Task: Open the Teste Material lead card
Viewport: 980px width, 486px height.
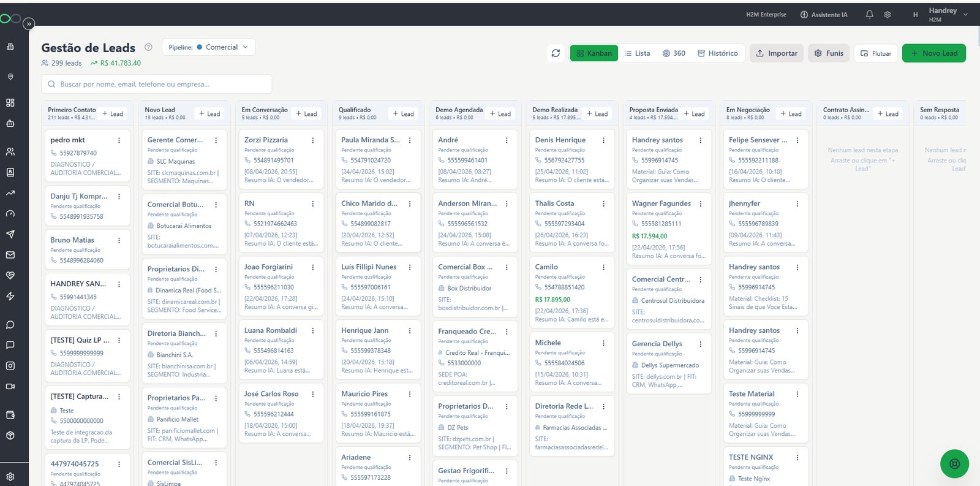Action: pyautogui.click(x=766, y=413)
